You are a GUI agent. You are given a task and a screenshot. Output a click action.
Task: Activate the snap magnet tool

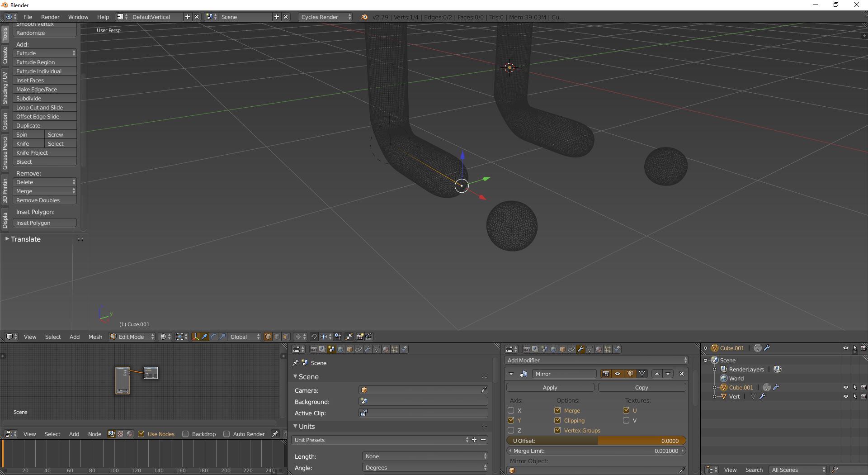point(314,337)
